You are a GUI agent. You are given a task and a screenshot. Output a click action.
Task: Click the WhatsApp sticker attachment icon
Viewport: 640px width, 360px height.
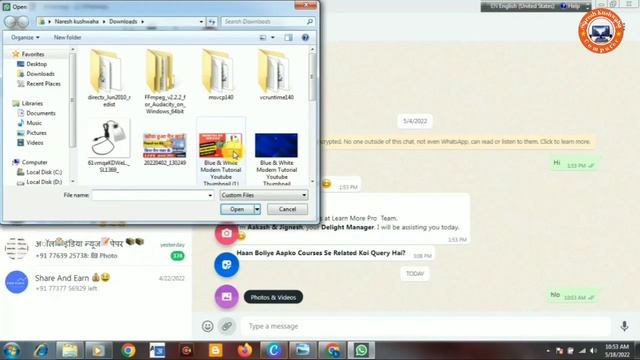pos(227,265)
